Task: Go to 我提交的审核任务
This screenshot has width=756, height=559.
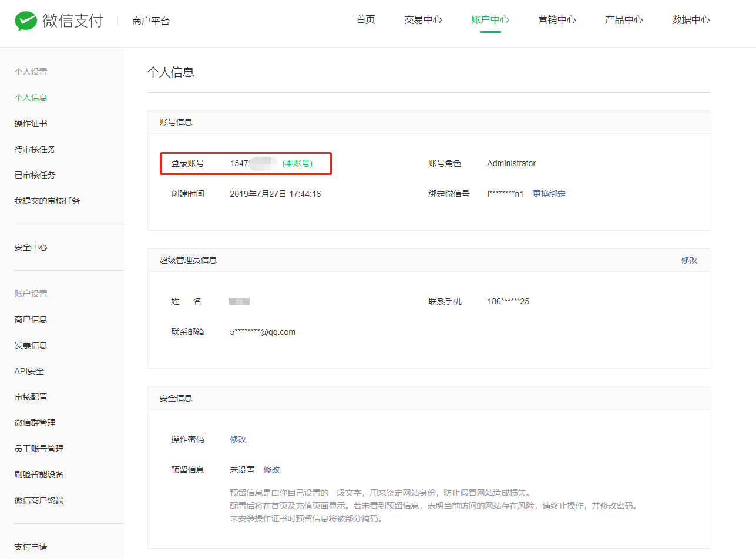Action: click(x=47, y=201)
